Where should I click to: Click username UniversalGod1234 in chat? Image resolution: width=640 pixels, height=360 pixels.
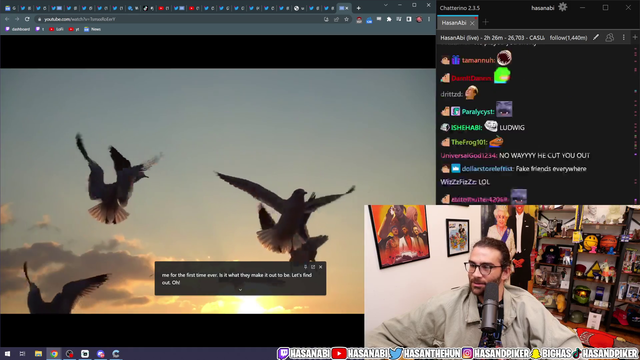[469, 156]
